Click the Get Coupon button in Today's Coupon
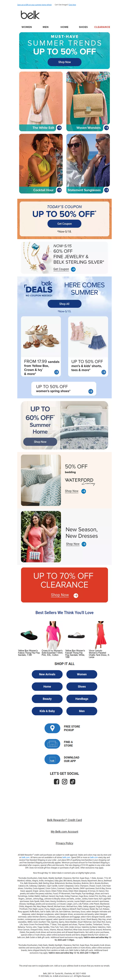This screenshot has width=129, height=980. tap(64, 224)
